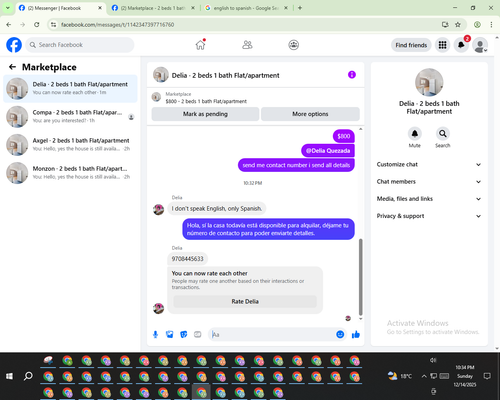This screenshot has width=500, height=400.
Task: Click the message text input field
Action: 273,334
